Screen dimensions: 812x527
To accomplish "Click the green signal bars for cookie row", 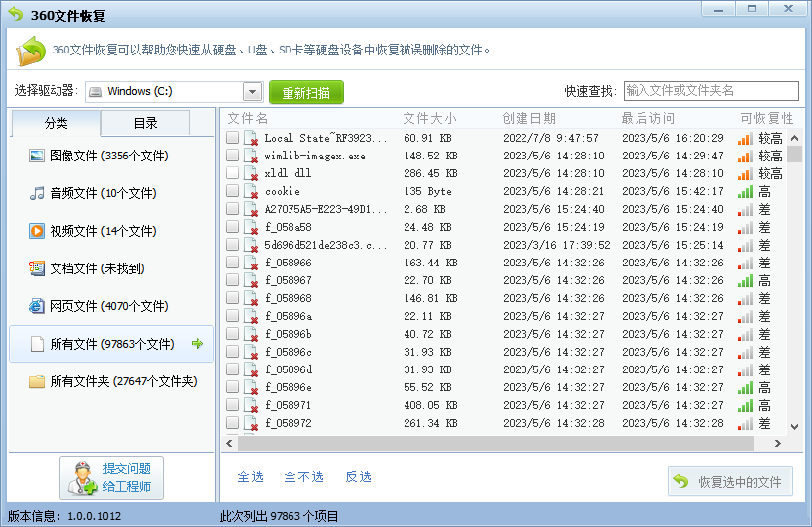I will (x=745, y=192).
